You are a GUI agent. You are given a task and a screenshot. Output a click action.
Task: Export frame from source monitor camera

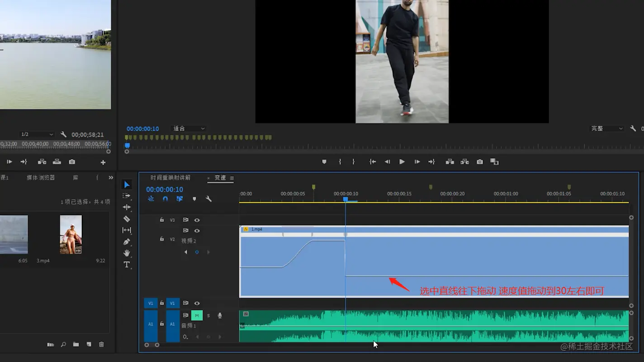click(72, 162)
